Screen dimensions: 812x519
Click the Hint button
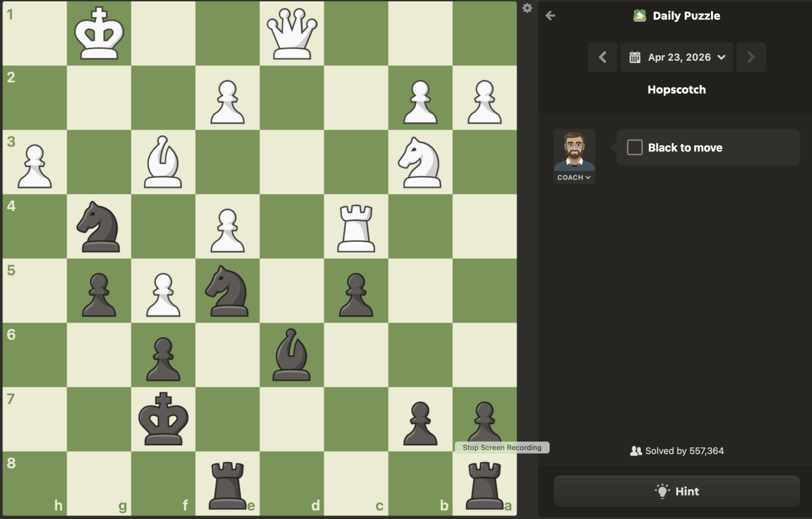pyautogui.click(x=677, y=491)
